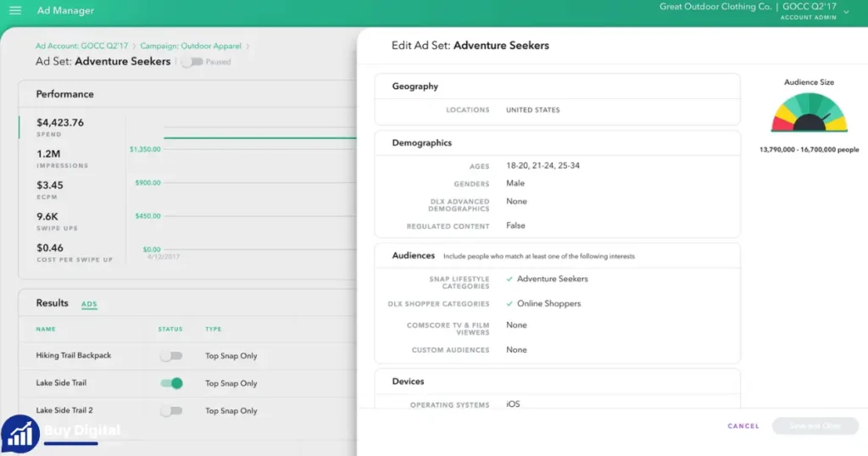Click the None value for Custom Audiences
Image resolution: width=868 pixels, height=456 pixels.
tap(516, 350)
